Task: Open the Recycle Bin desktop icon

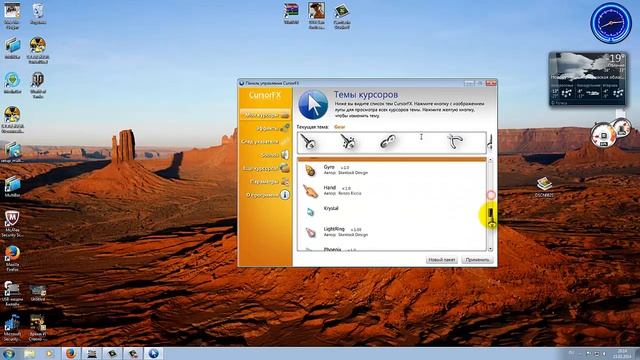Action: (38, 14)
